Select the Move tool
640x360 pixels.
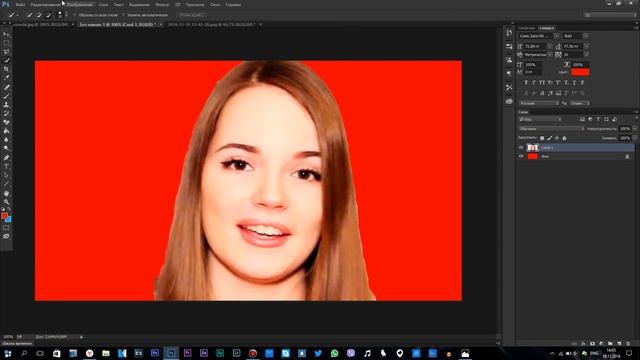click(6, 34)
